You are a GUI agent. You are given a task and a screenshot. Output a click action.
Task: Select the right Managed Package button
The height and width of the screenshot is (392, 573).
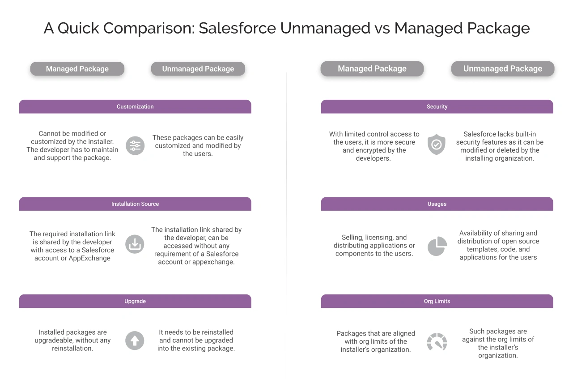point(372,69)
